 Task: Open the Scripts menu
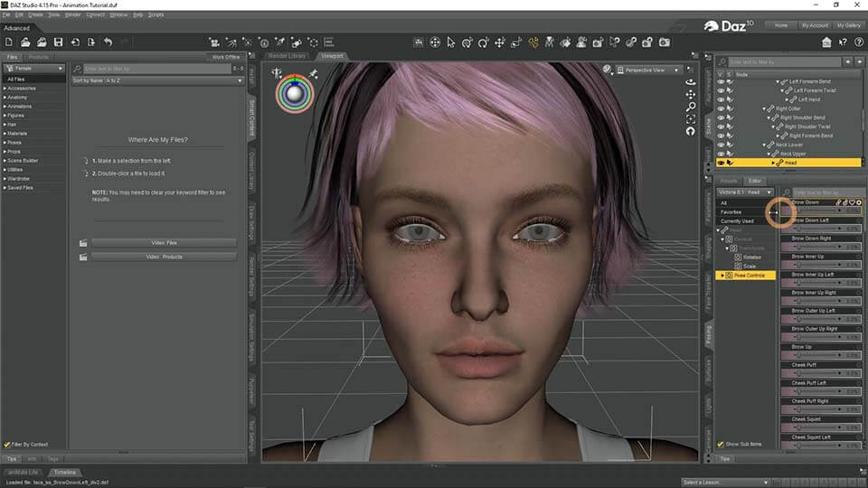[x=156, y=15]
